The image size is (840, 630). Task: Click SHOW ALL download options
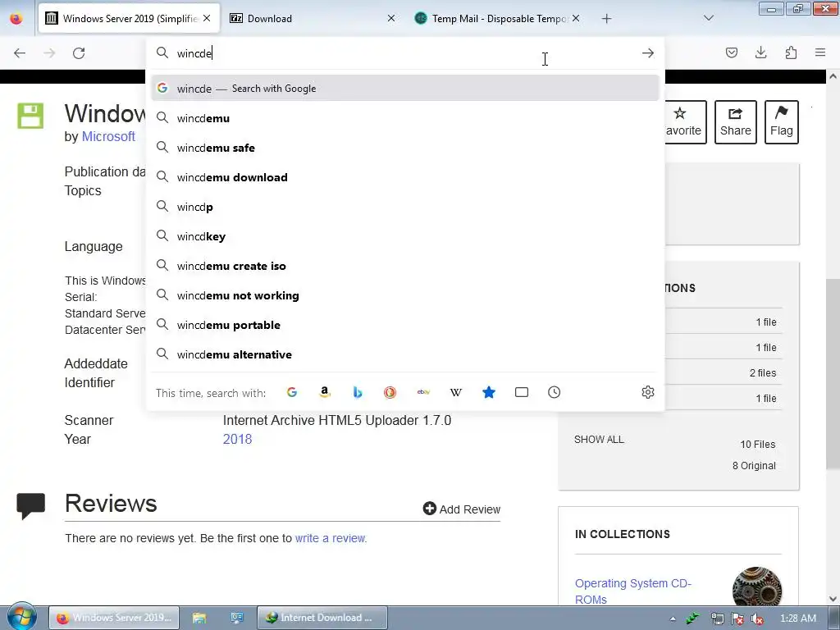599,440
